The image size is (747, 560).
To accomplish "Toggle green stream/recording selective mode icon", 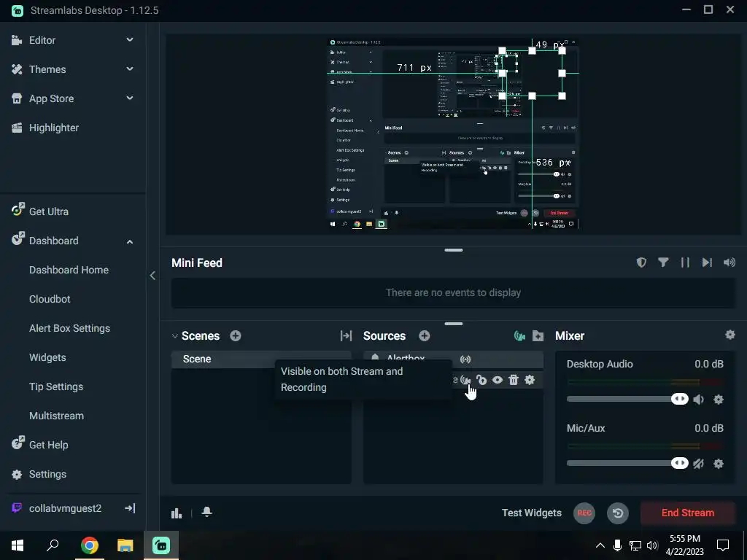I will coord(519,336).
